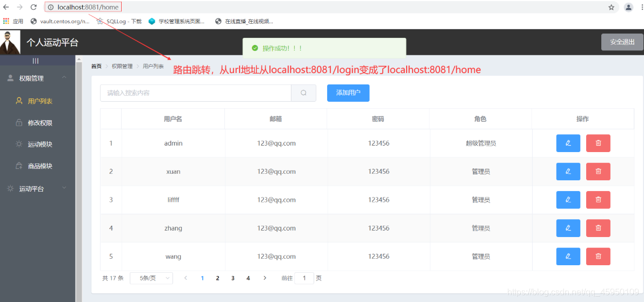Click the 超级管理员 role cell

click(x=481, y=143)
